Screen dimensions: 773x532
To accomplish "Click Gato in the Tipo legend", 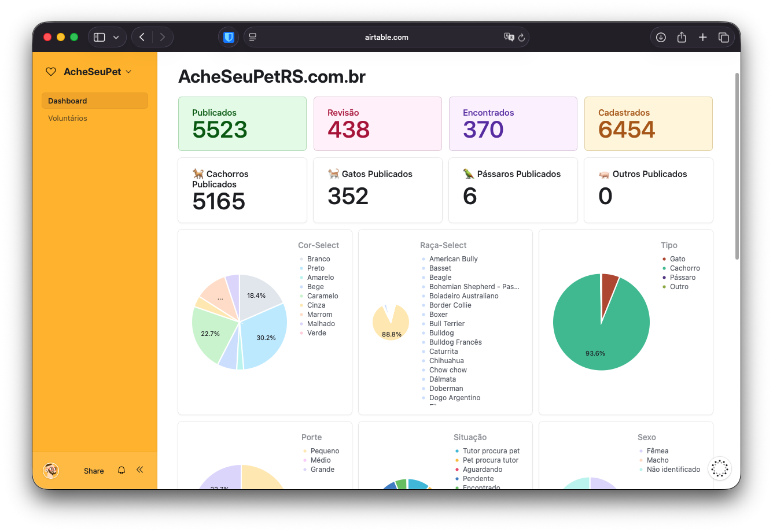I will (x=678, y=259).
